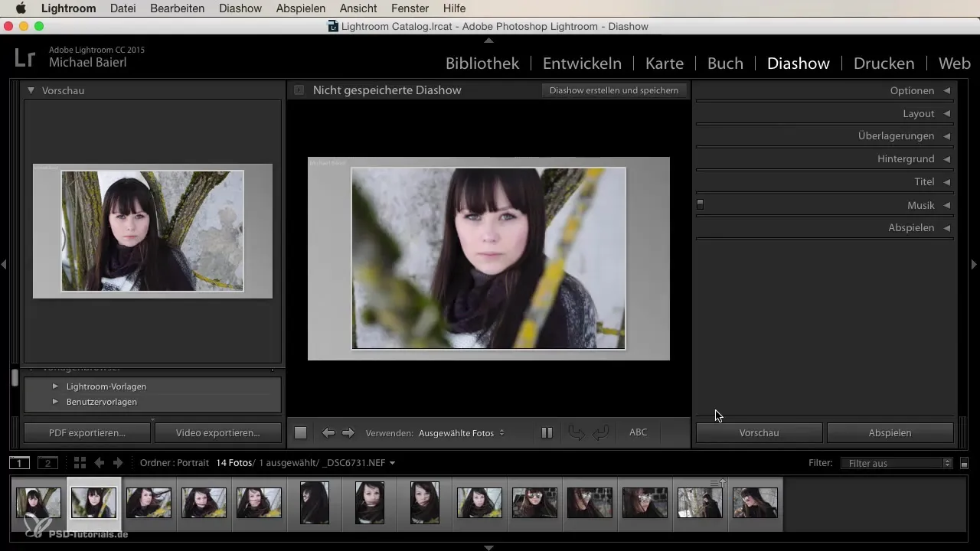Expand Lightroom-Vorlagen folder
The width and height of the screenshot is (980, 551).
[x=55, y=386]
